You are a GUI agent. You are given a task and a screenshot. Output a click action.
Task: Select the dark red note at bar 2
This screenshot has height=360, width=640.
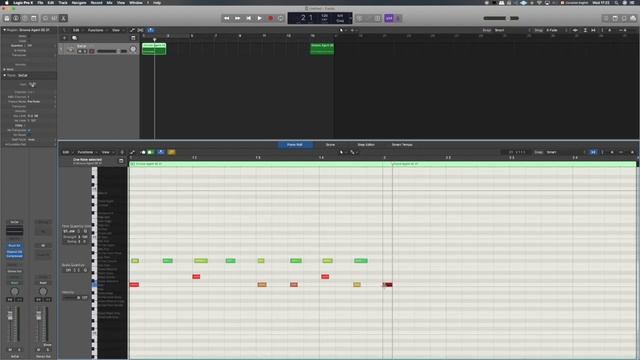tap(388, 284)
